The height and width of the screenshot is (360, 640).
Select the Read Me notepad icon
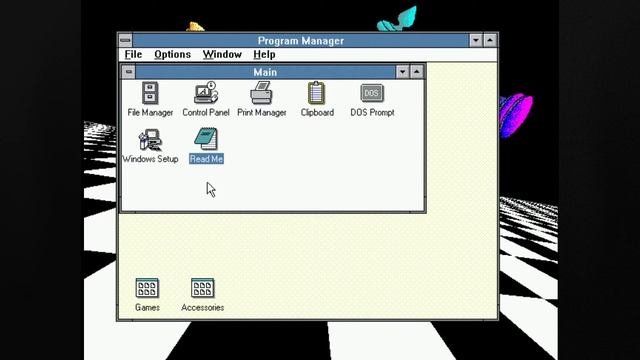pyautogui.click(x=206, y=139)
